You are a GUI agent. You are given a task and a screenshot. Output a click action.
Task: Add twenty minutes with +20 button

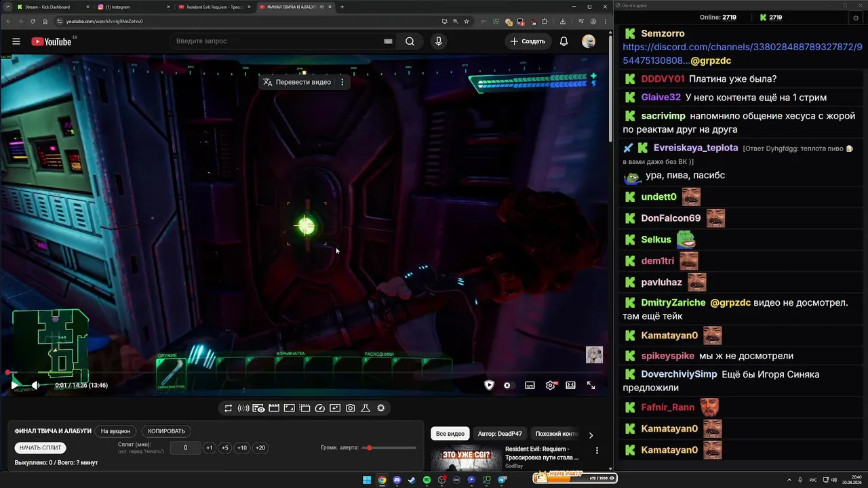(260, 448)
